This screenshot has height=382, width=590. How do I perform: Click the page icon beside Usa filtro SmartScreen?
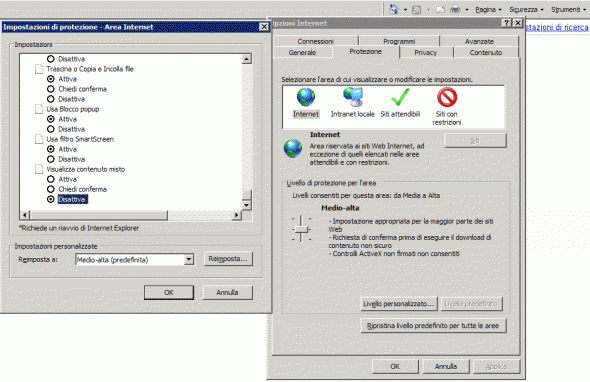pyautogui.click(x=39, y=139)
